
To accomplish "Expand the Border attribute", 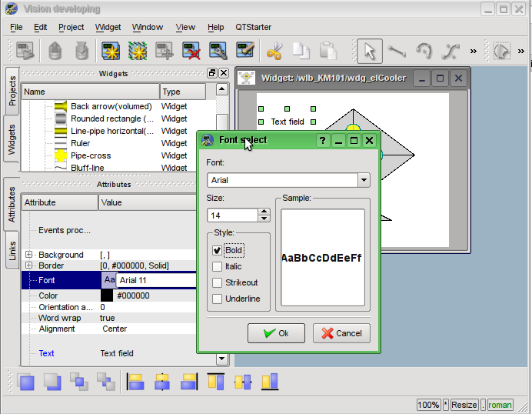I will [29, 265].
